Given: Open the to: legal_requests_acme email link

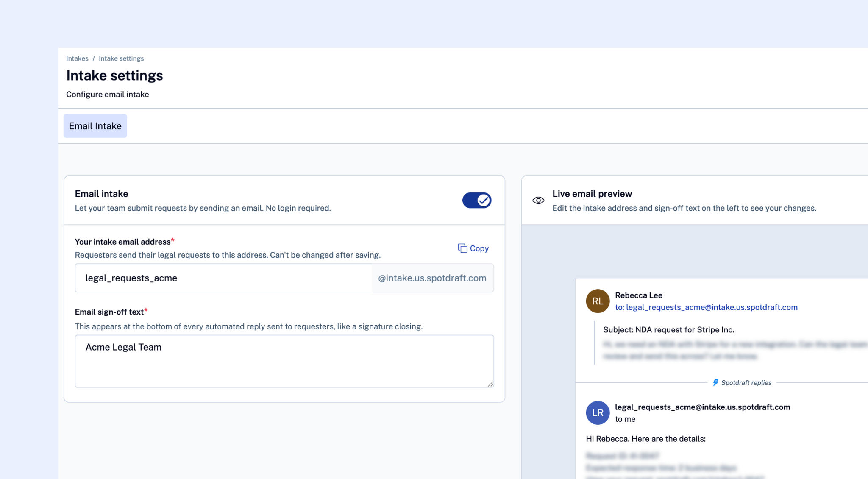Looking at the screenshot, I should (x=706, y=307).
